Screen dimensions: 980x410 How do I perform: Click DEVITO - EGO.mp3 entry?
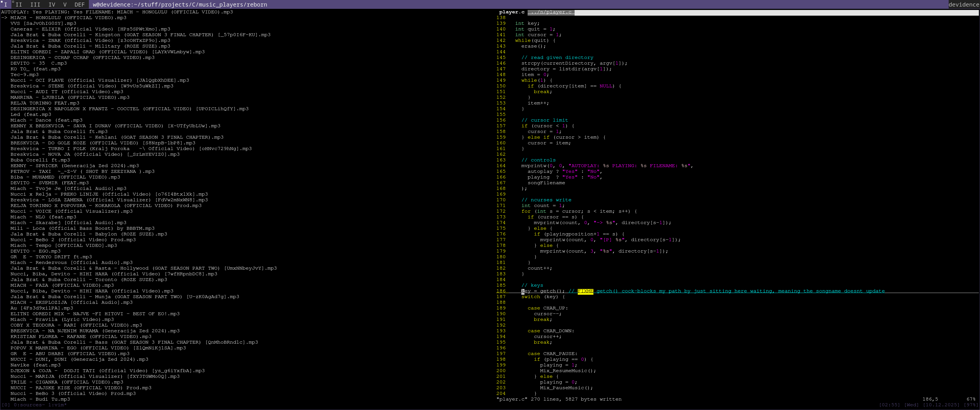(35, 251)
